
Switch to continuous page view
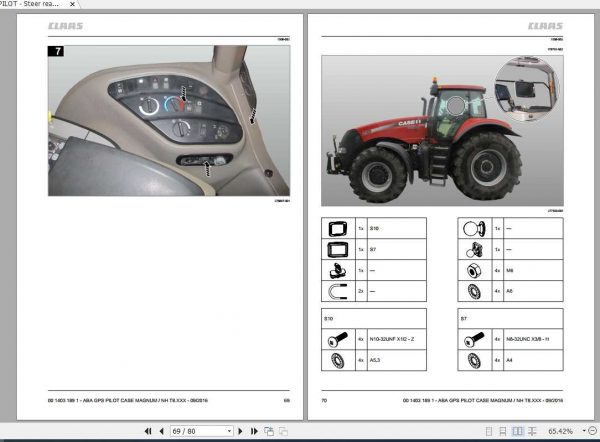503,431
